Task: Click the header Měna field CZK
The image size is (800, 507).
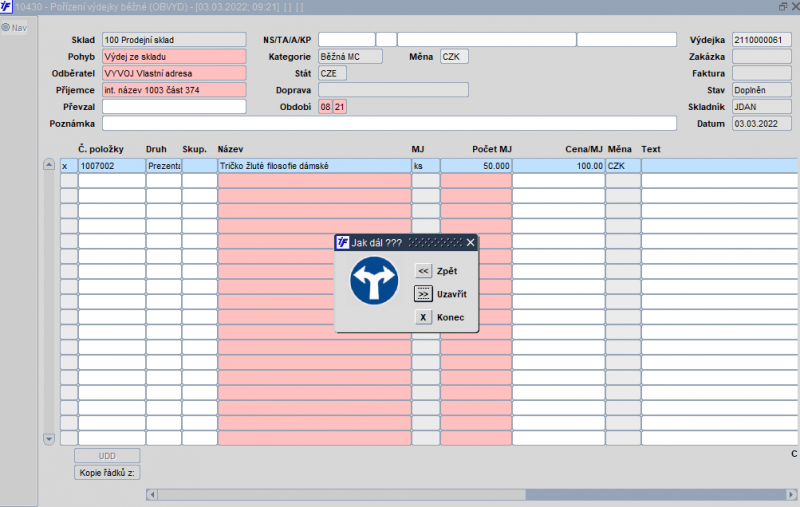Action: click(454, 57)
